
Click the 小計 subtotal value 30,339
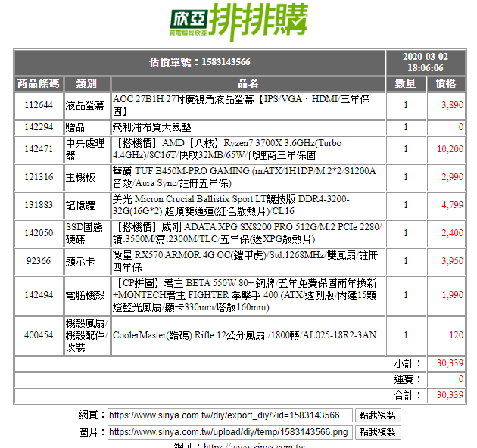[450, 363]
